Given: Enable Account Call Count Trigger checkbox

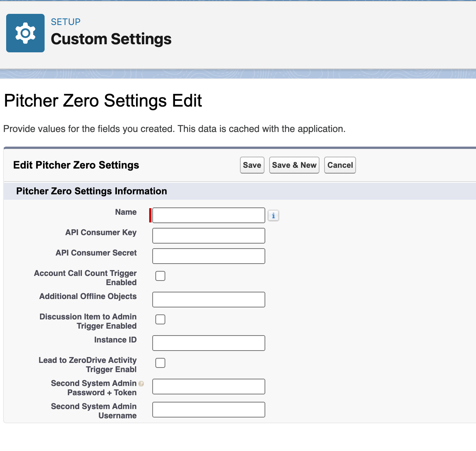Looking at the screenshot, I should tap(160, 276).
